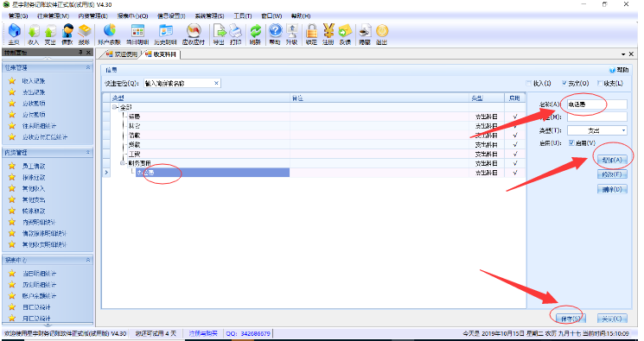Viewport: 644px width, 341px height.
Task: Collapse the 全部 root tree node
Action: coord(115,107)
